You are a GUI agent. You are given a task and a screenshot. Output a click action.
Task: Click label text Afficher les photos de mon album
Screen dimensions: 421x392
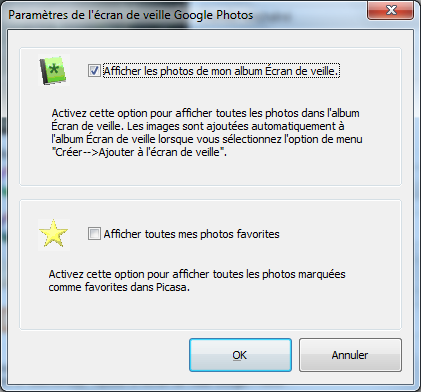click(184, 71)
